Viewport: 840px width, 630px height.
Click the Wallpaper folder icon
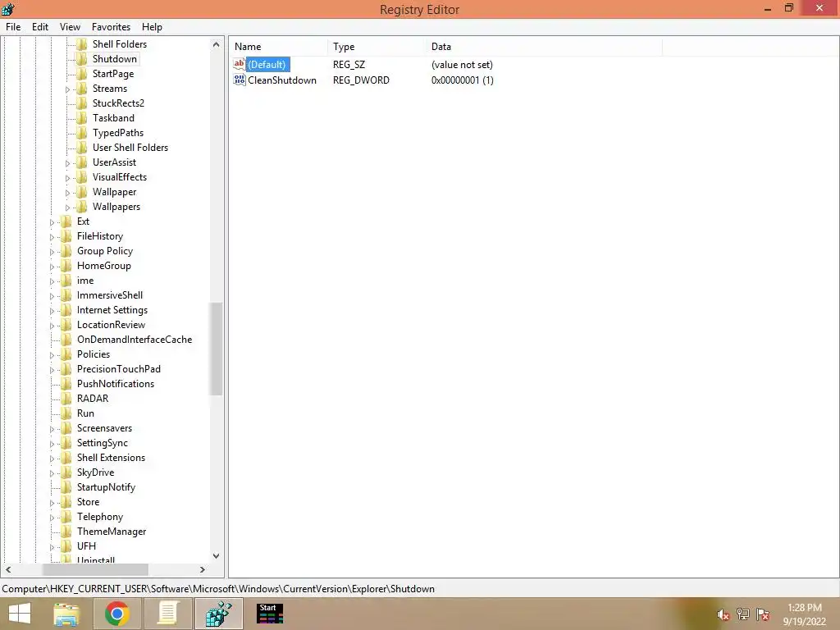click(81, 192)
